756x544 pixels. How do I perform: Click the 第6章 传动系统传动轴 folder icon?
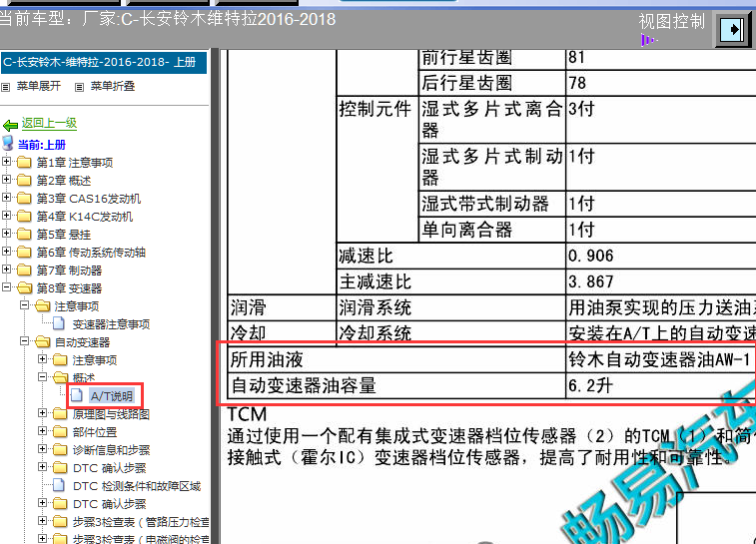pyautogui.click(x=24, y=252)
